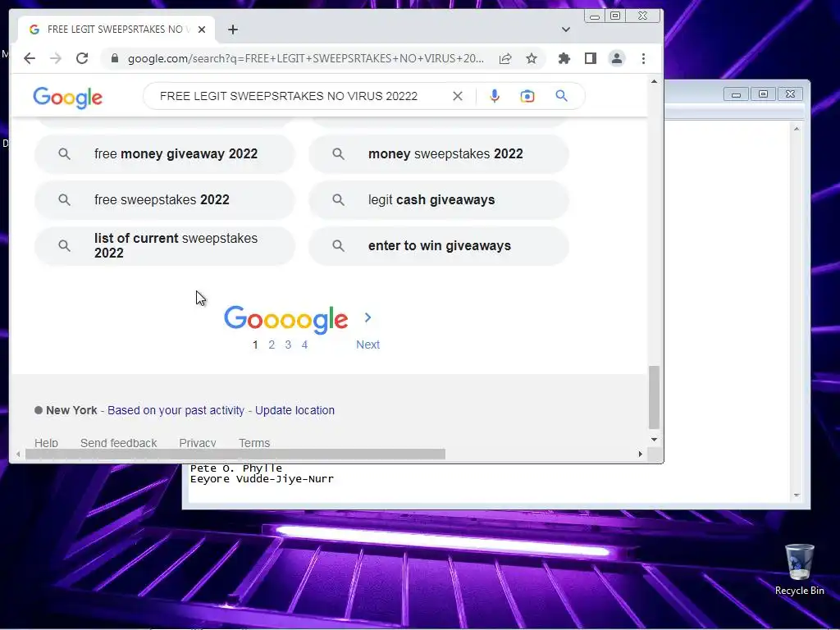Click Chrome's scroll-right arrow
This screenshot has height=630, width=840.
[x=640, y=454]
